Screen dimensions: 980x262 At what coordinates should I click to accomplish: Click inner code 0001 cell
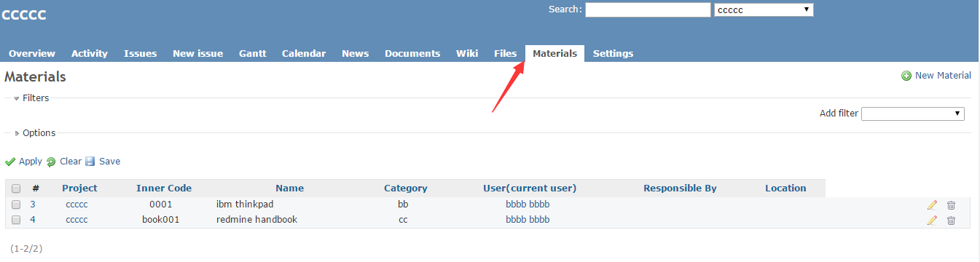(161, 205)
